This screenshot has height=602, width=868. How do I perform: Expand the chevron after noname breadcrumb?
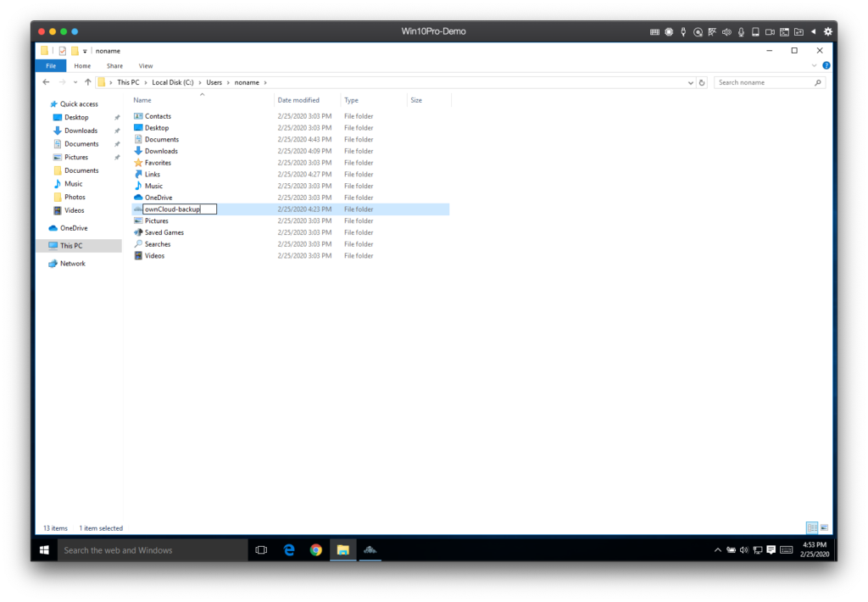pos(265,82)
